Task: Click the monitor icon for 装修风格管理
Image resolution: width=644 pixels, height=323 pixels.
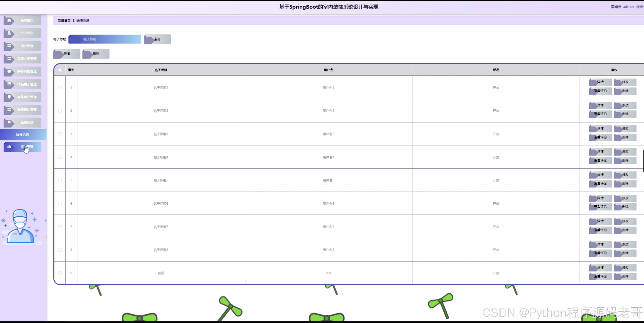Action: [9, 71]
